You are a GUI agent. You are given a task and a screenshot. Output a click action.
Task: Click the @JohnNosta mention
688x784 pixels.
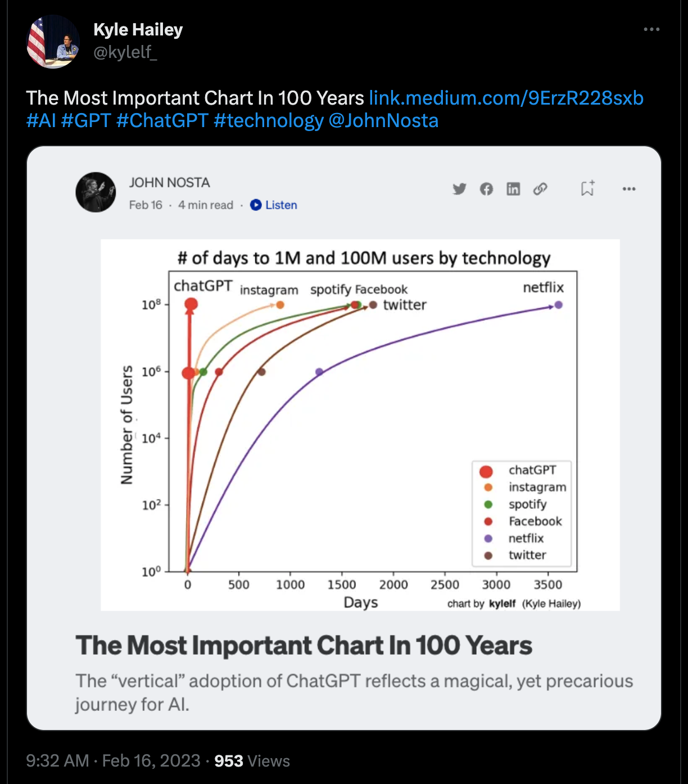tap(383, 120)
